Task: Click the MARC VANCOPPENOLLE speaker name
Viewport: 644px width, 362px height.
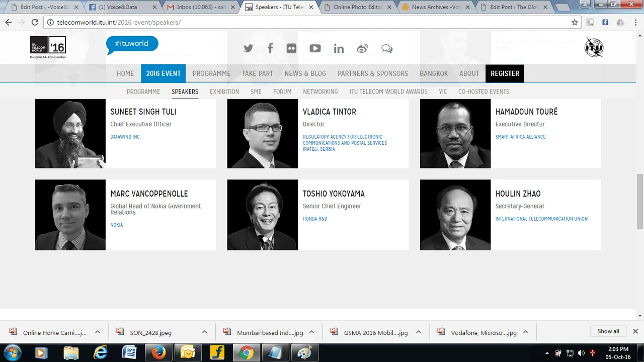Action: 149,194
